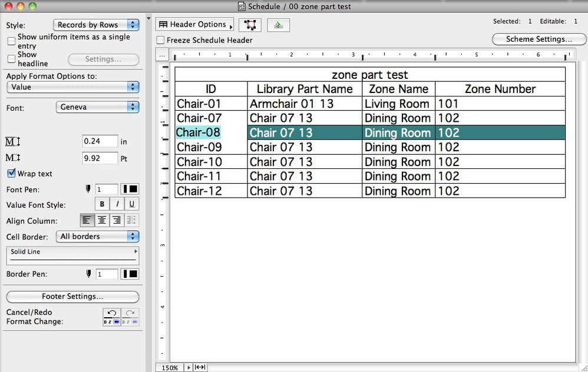Image resolution: width=588 pixels, height=372 pixels.
Task: Click the Armchair 01 13 cell
Action: pyautogui.click(x=305, y=104)
